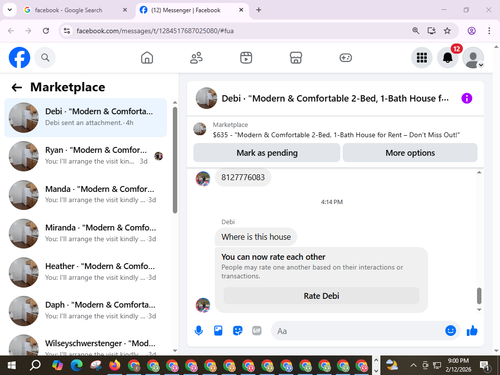Open Chrome three-dot menu
500x375 pixels.
click(489, 31)
